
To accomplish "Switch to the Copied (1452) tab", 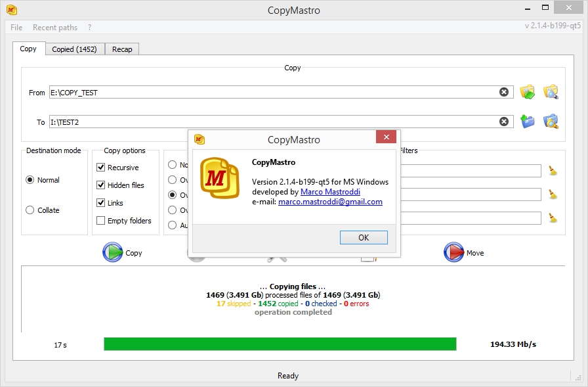I will [x=74, y=49].
